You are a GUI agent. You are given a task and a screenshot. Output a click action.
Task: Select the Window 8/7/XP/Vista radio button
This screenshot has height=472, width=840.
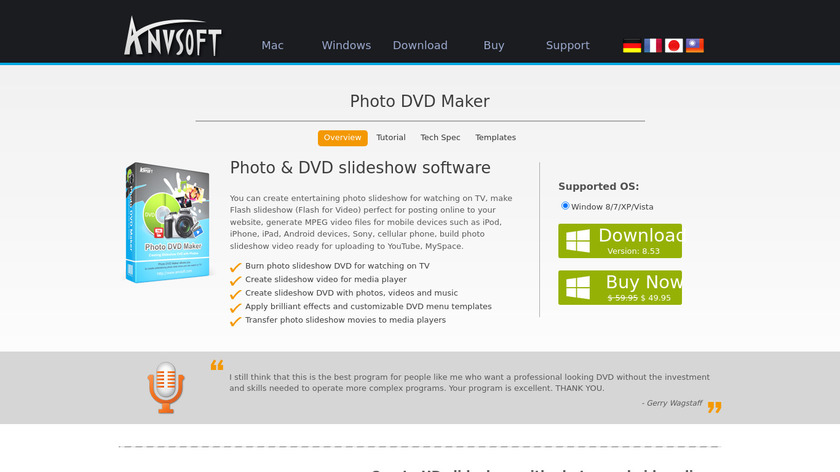(x=565, y=206)
